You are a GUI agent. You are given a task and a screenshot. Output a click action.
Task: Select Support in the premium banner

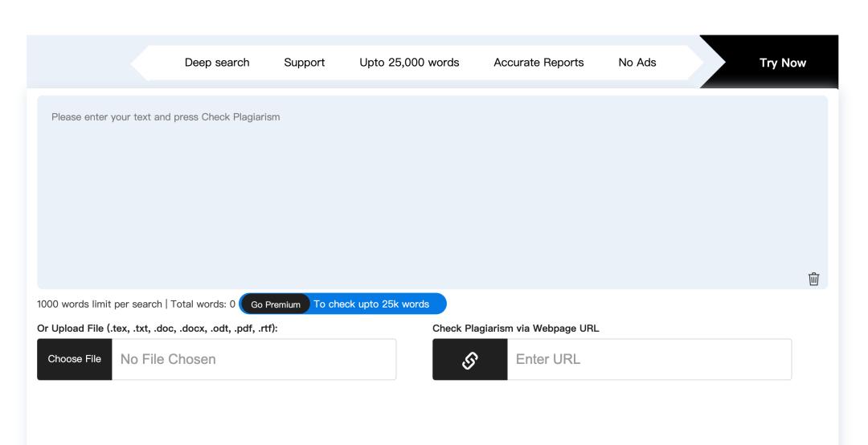point(305,63)
